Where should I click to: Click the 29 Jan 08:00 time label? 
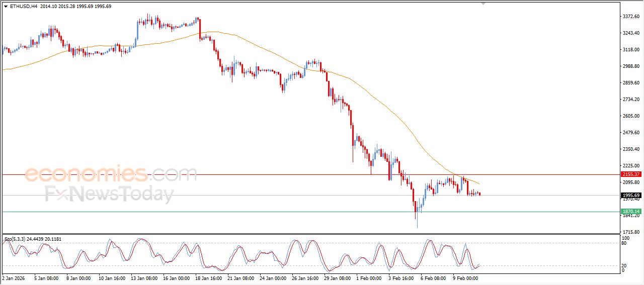point(337,277)
